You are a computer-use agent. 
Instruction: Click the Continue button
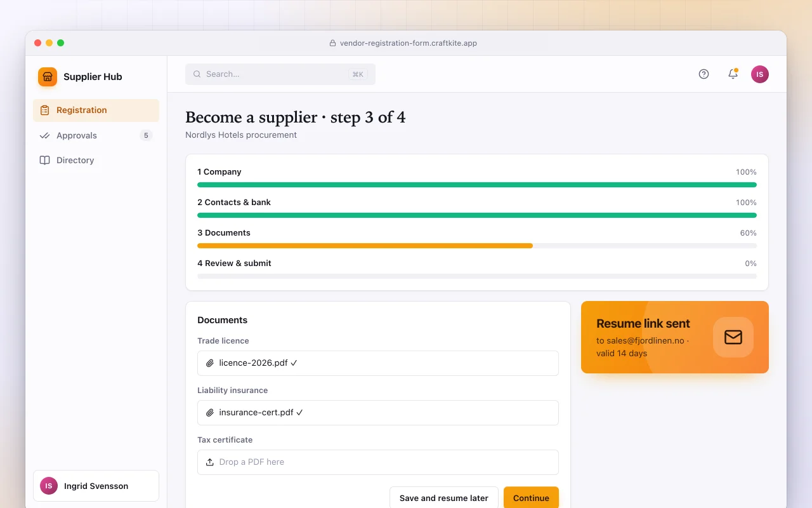coord(531,498)
